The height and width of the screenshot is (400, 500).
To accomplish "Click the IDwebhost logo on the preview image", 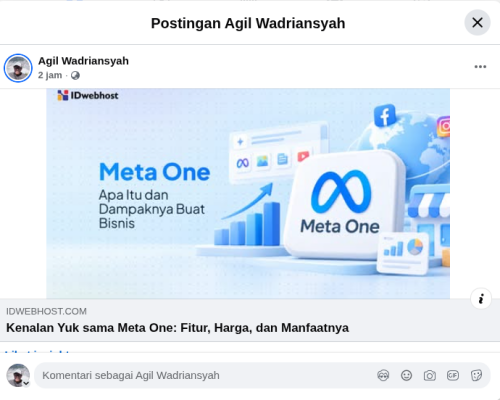I will pos(88,96).
